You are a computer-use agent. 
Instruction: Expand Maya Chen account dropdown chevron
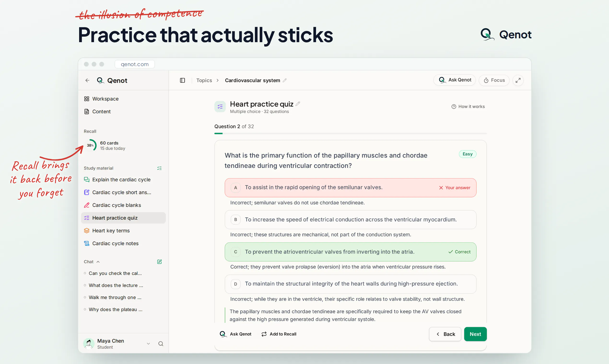pos(148,344)
